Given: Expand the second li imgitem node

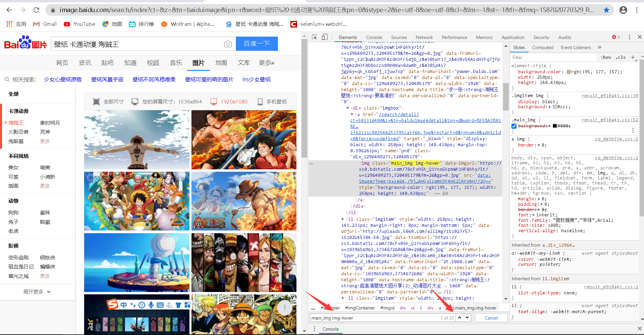Looking at the screenshot, I should (x=343, y=219).
